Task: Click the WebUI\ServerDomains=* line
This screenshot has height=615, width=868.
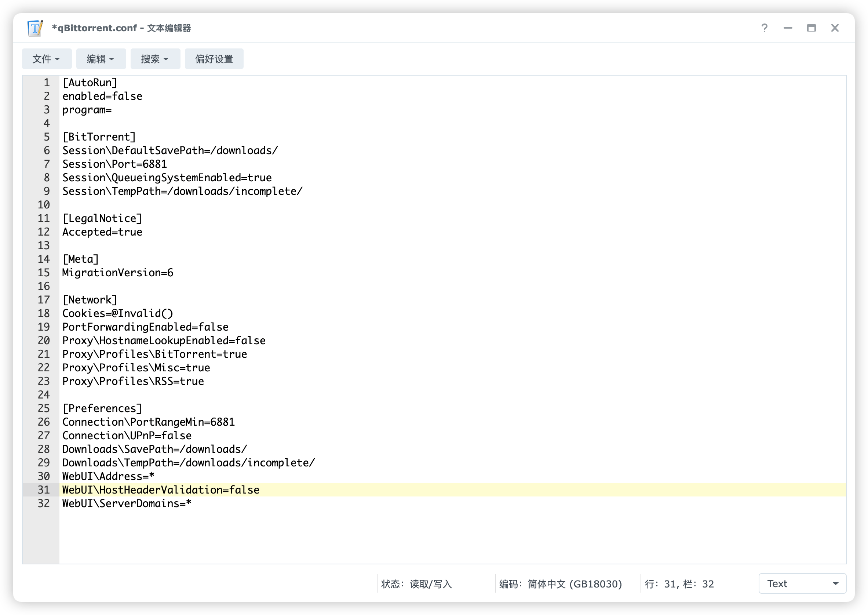Action: [x=127, y=503]
